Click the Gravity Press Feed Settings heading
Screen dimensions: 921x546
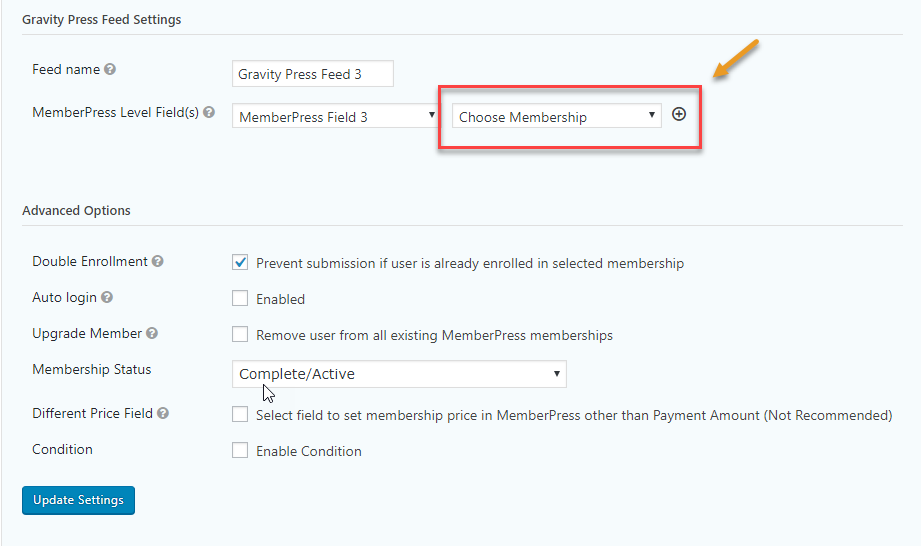(x=102, y=19)
